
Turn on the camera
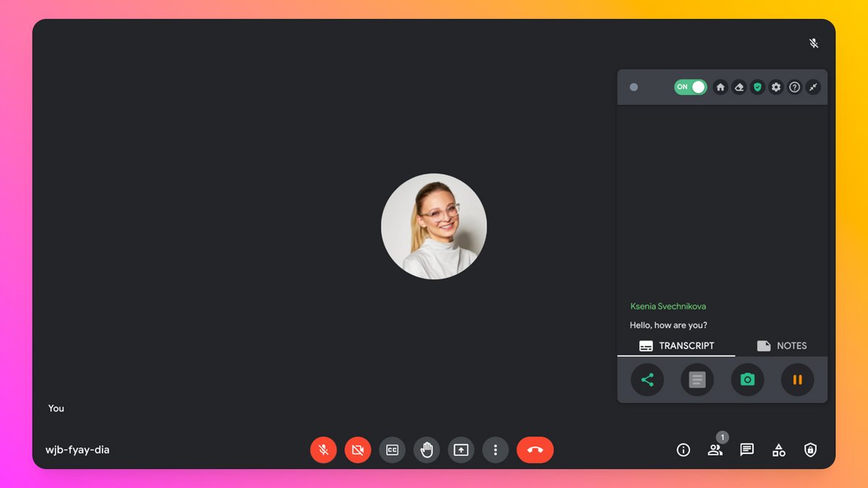357,450
